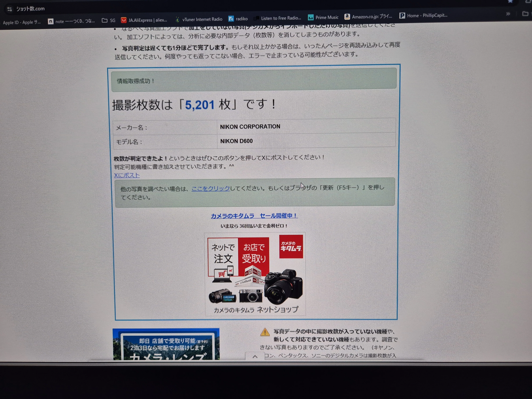
Task: Click the メーカー名 label cell
Action: tap(165, 127)
